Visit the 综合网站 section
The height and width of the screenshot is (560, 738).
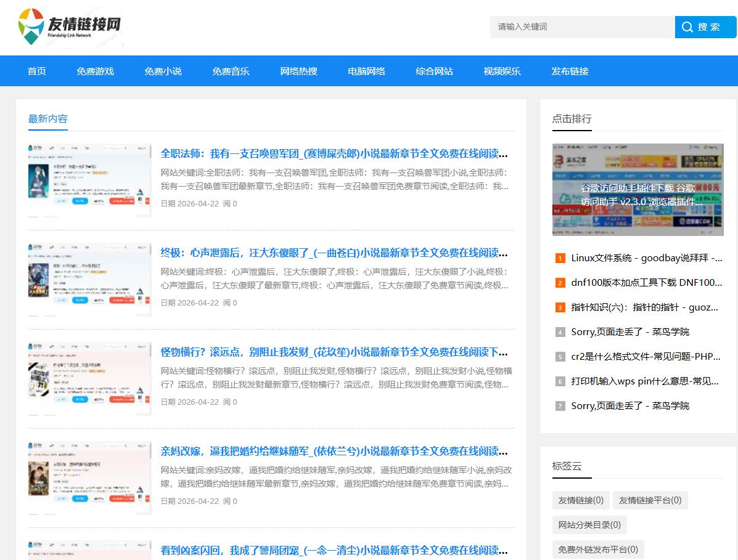click(434, 71)
